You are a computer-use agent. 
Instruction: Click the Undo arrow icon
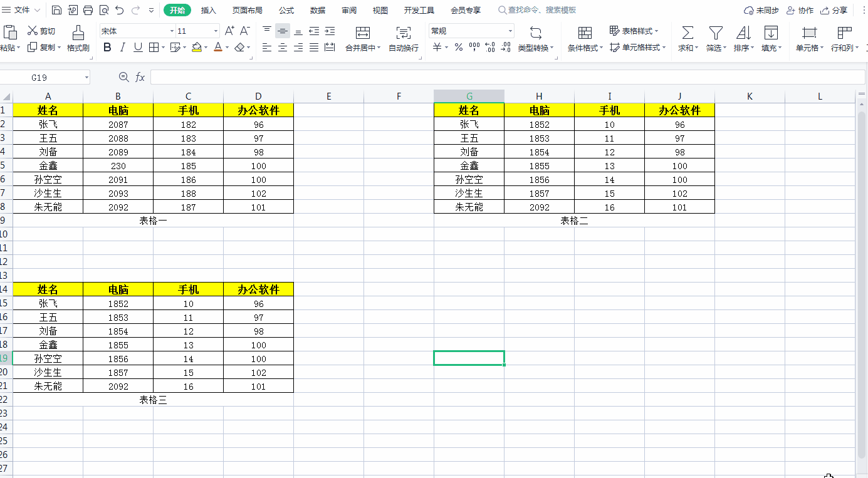click(x=119, y=10)
